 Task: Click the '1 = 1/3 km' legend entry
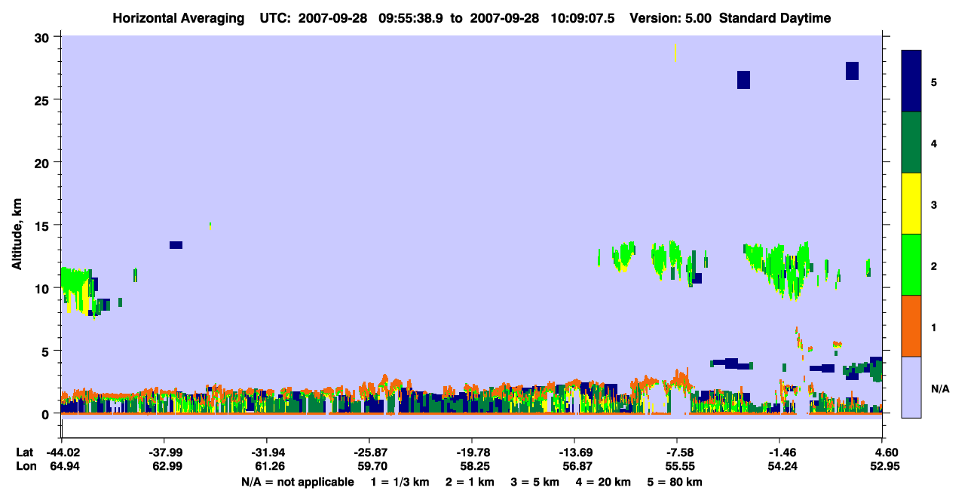(399, 482)
